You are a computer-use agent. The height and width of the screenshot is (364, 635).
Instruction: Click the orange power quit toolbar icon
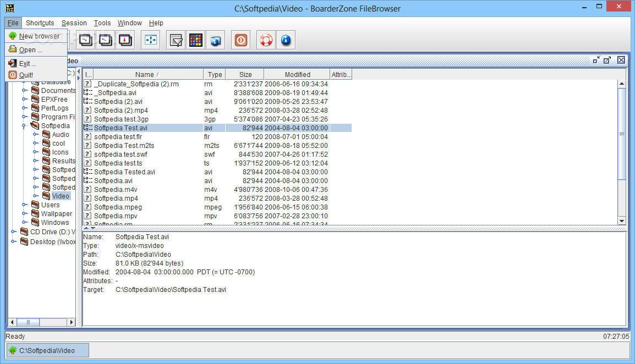(241, 40)
